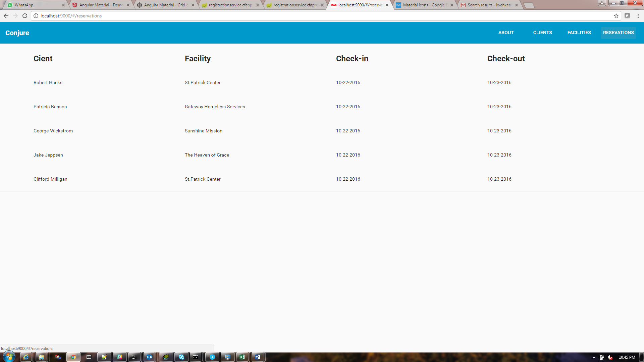Screen dimensions: 644x362
Task: Click the browser back arrow
Action: click(x=6, y=16)
